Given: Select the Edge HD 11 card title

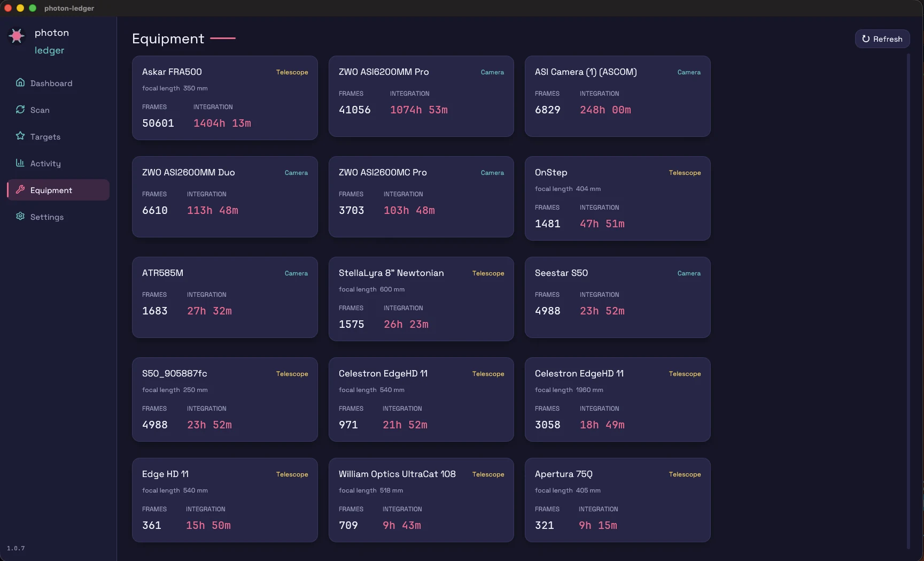Looking at the screenshot, I should point(165,474).
